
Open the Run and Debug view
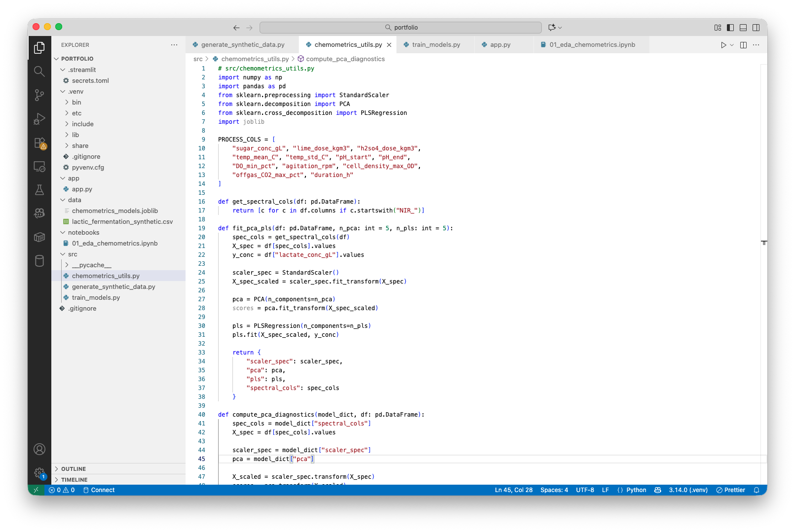(39, 119)
